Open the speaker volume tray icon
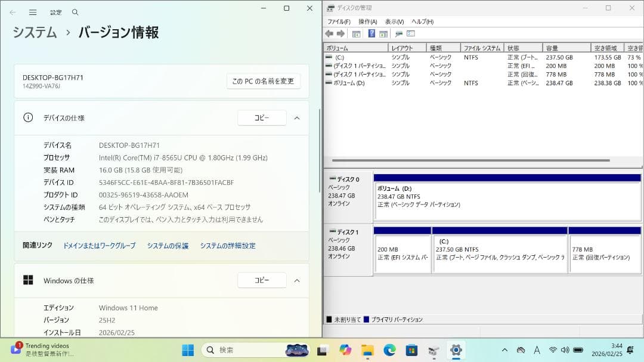The image size is (644, 362). click(565, 350)
